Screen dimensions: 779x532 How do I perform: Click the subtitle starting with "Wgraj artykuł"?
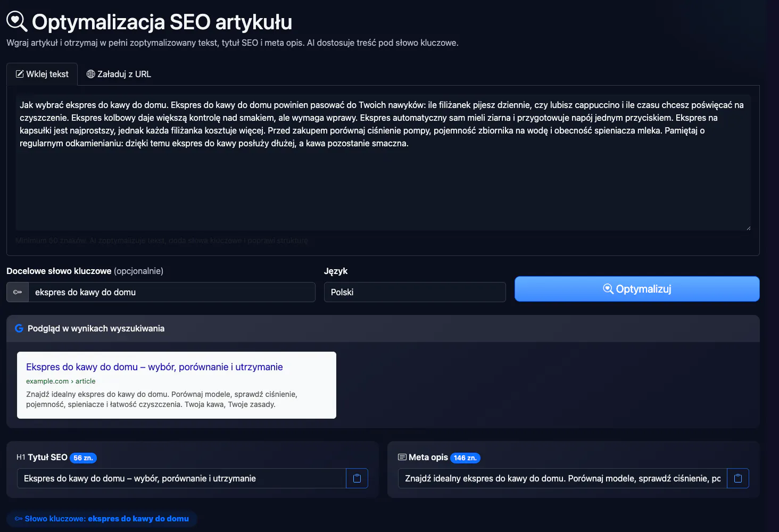point(233,43)
